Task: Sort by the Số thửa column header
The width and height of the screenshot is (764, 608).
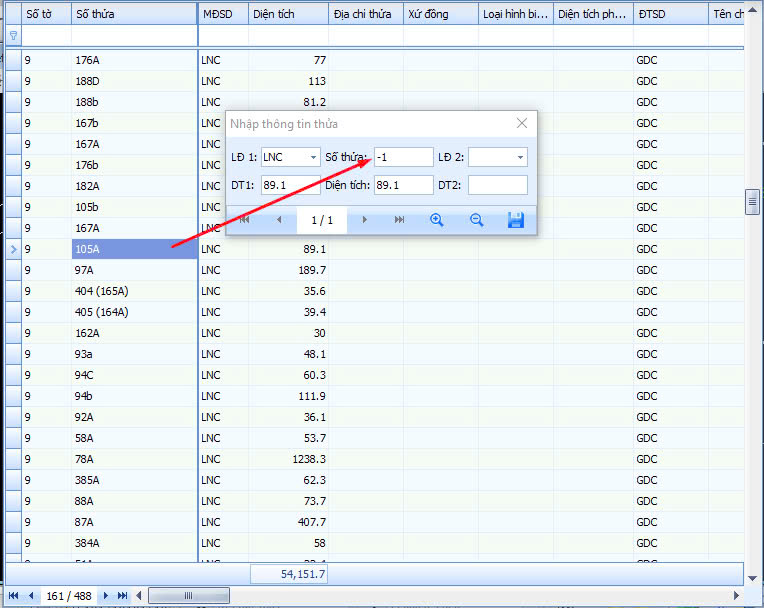Action: [133, 14]
